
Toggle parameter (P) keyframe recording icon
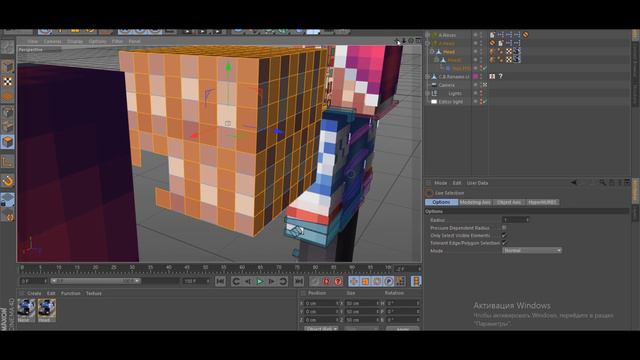tap(389, 281)
